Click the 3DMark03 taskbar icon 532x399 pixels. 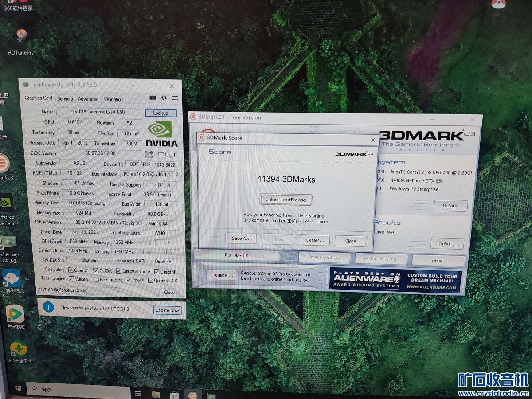[x=193, y=395]
